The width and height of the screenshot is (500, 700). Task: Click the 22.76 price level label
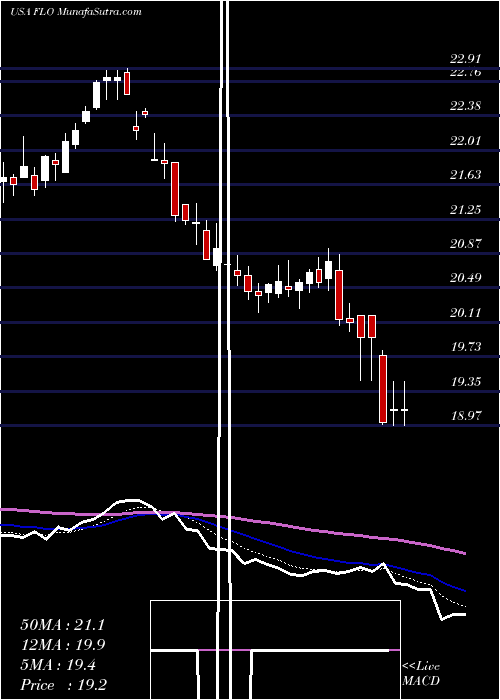tap(466, 72)
